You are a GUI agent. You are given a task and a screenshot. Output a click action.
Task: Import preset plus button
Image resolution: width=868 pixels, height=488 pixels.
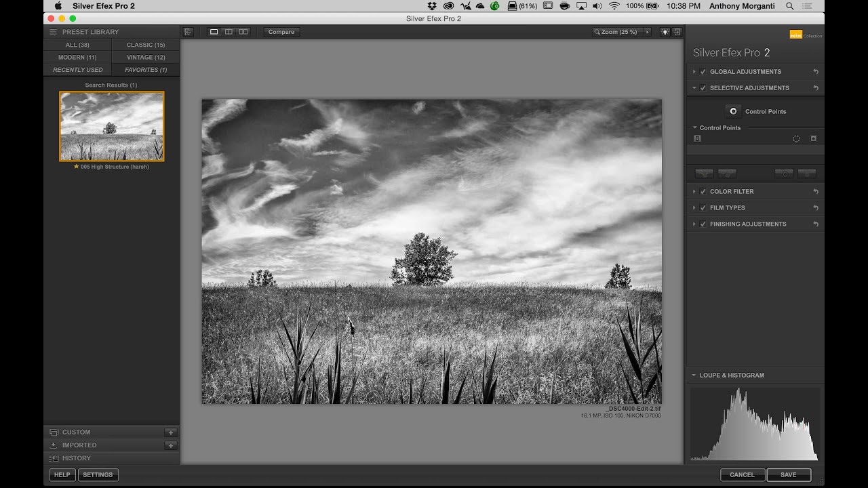171,445
